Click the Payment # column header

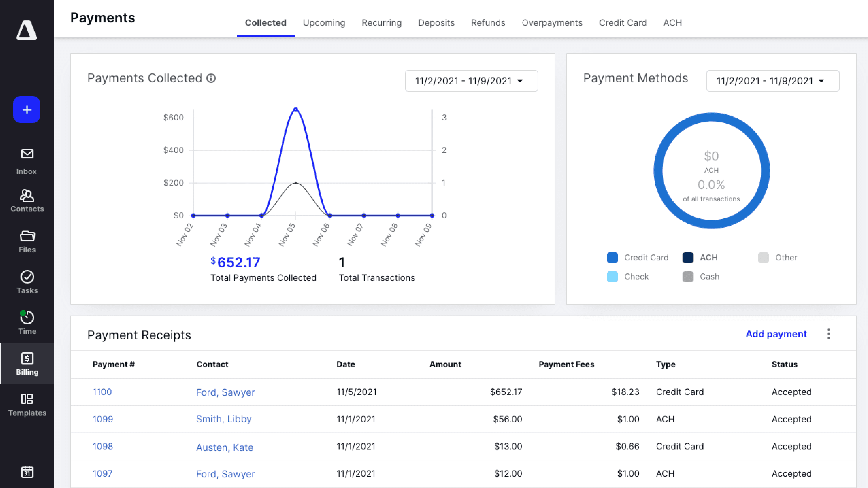pyautogui.click(x=114, y=364)
